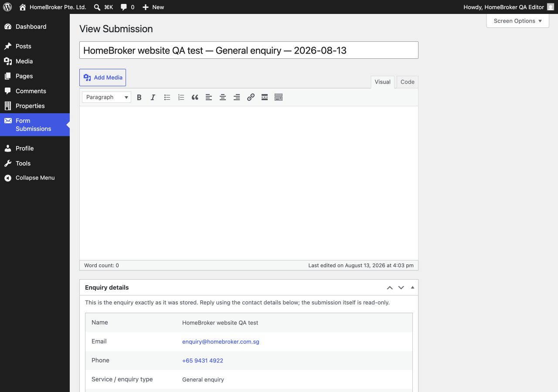Toggle italic formatting
The height and width of the screenshot is (392, 558).
coord(153,97)
